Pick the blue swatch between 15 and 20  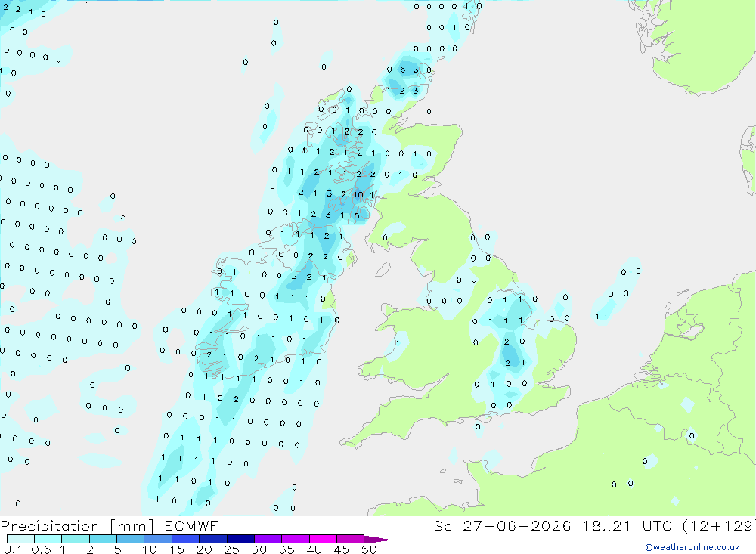pos(186,539)
